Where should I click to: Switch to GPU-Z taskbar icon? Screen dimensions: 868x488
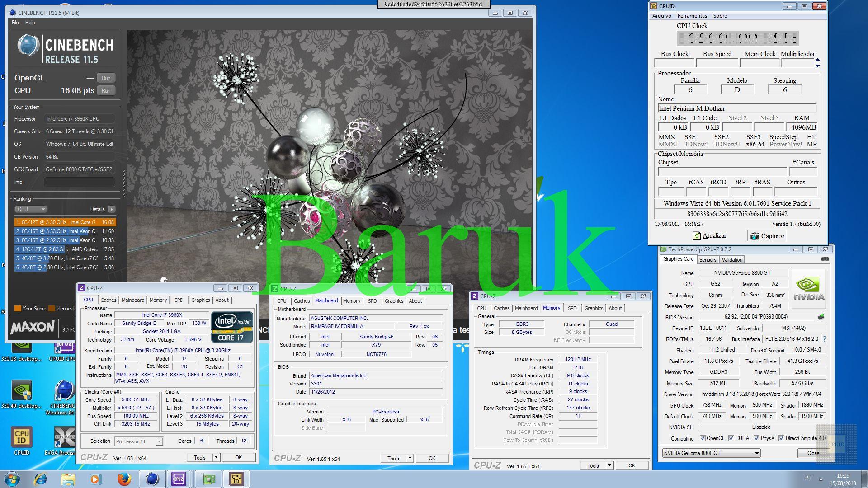tap(208, 479)
